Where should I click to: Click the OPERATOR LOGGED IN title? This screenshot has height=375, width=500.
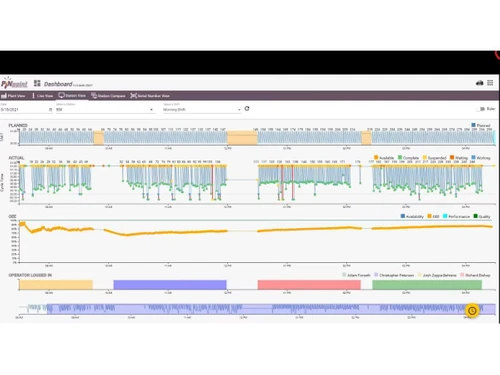pyautogui.click(x=30, y=275)
